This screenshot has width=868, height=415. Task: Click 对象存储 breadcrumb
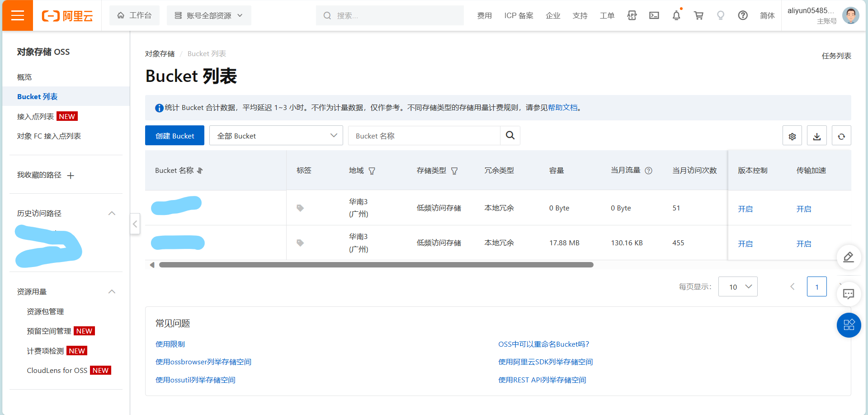(x=160, y=53)
